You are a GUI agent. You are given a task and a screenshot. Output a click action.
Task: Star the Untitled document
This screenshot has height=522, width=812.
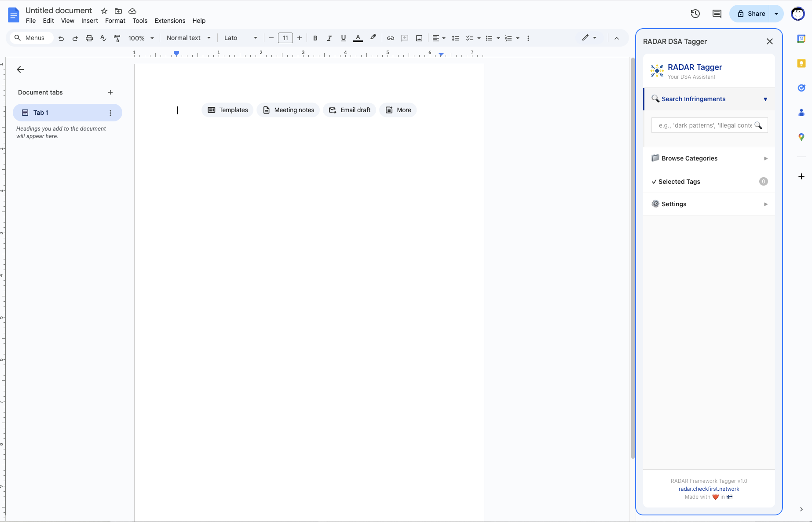click(104, 11)
